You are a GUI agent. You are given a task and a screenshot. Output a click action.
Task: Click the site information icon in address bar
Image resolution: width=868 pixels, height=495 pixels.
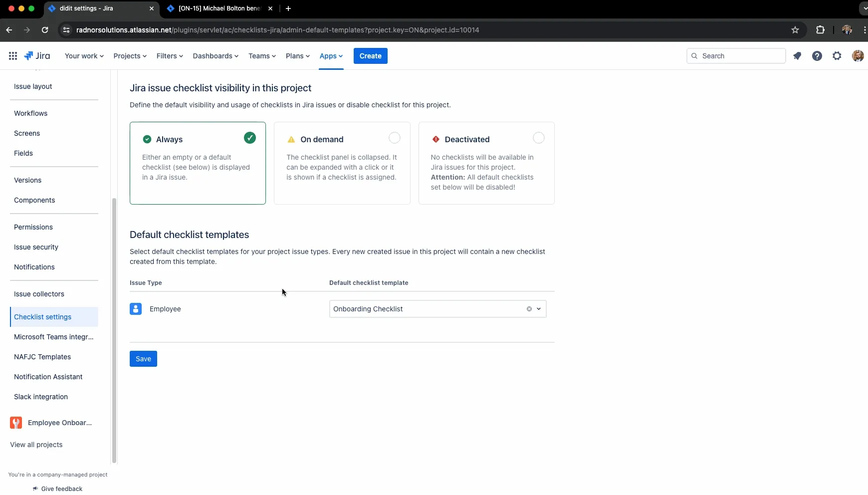tap(66, 30)
